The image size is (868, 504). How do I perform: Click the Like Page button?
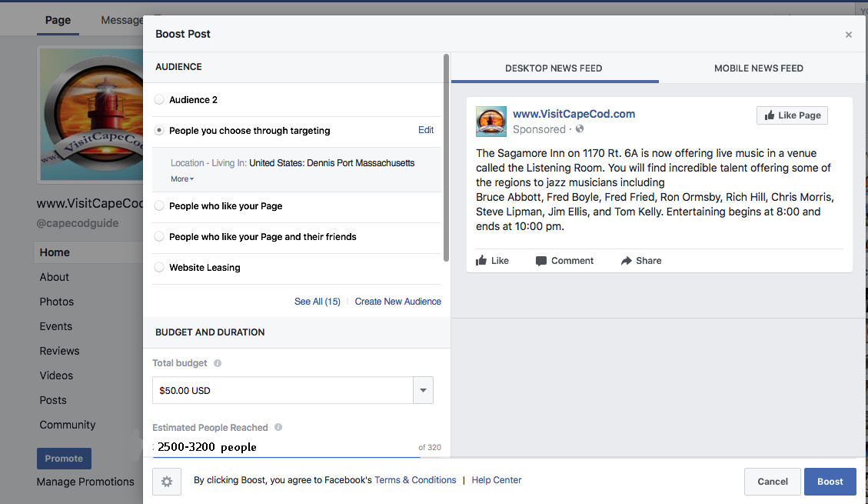792,115
